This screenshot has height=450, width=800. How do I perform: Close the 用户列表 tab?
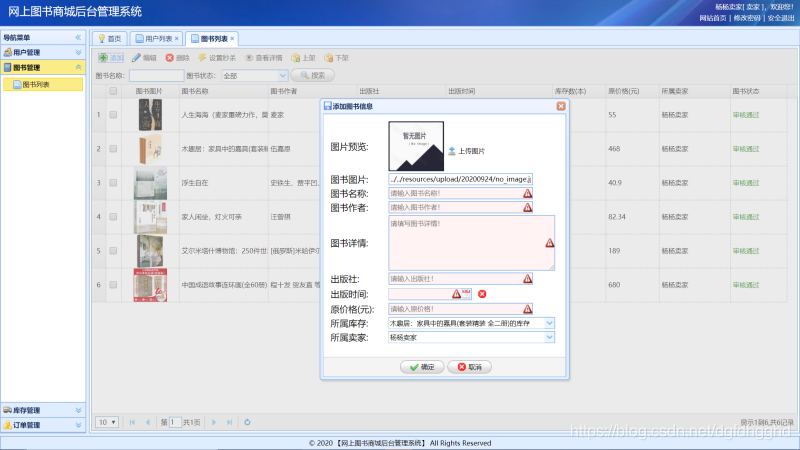point(177,38)
